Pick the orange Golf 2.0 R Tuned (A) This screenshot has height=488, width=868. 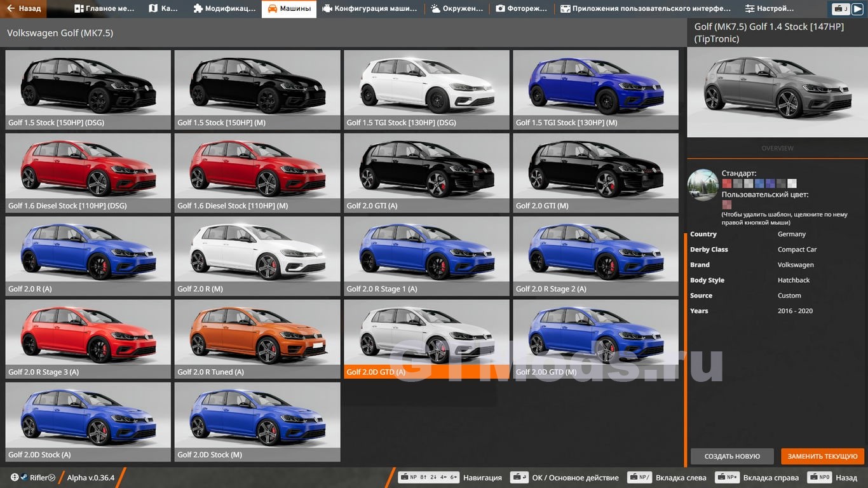(x=257, y=339)
